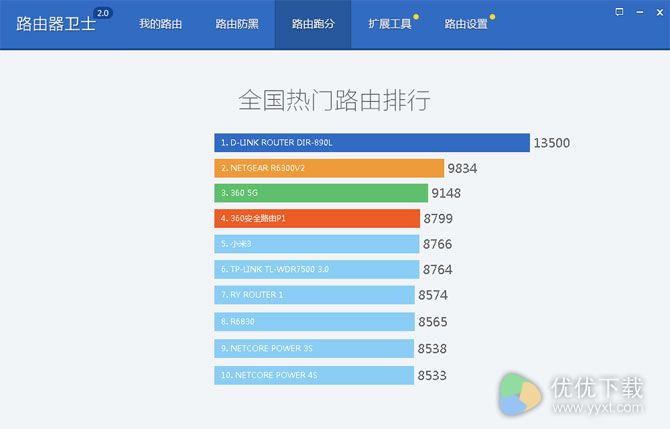Click the score value 9148
The width and height of the screenshot is (670, 429).
click(446, 193)
